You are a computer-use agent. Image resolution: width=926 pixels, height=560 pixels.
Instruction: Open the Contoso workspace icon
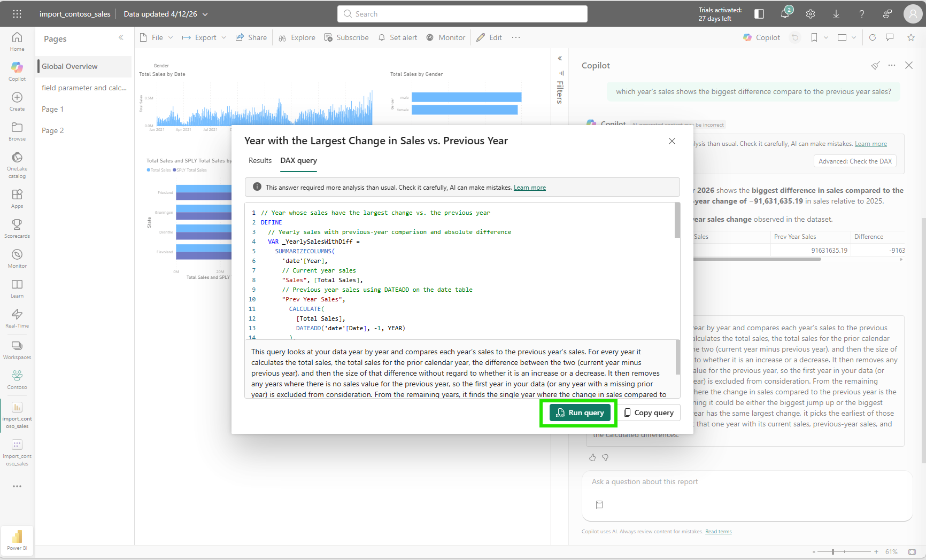tap(17, 379)
